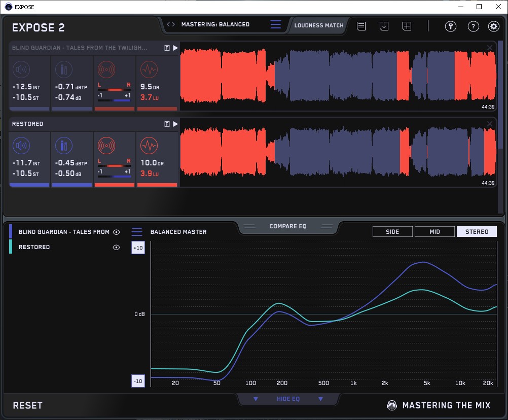The image size is (508, 420).
Task: Click the -10 EQ range box
Action: 138,381
